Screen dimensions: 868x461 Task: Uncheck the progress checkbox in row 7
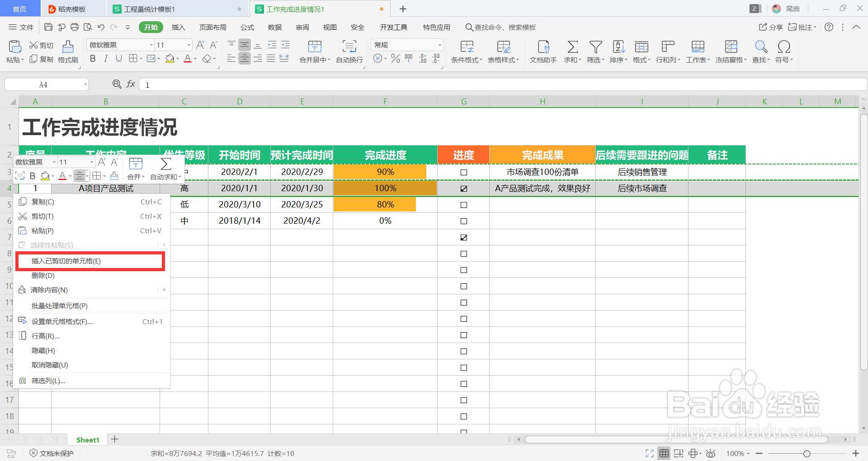click(x=463, y=237)
